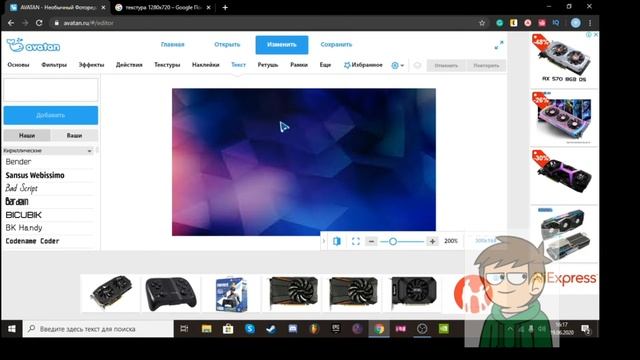Choose the BK Handy font
The image size is (640, 360).
coord(24,228)
